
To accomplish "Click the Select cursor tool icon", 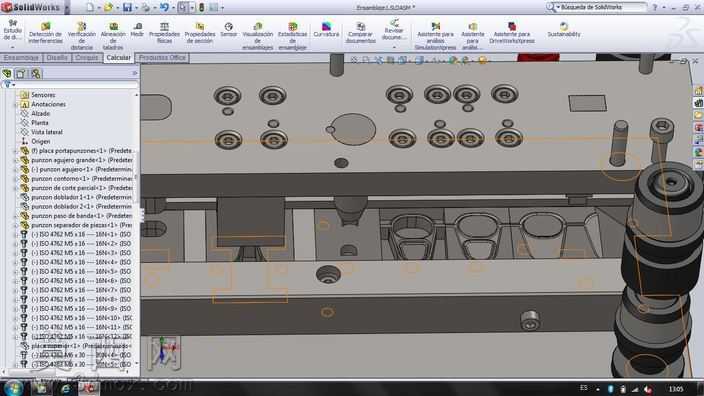I will tap(183, 7).
